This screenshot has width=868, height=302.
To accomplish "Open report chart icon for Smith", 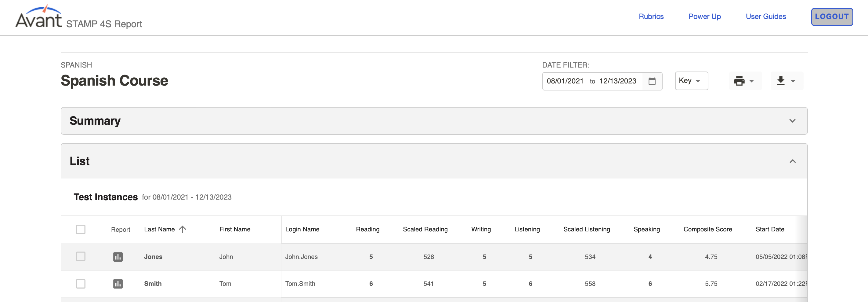I will pos(118,284).
